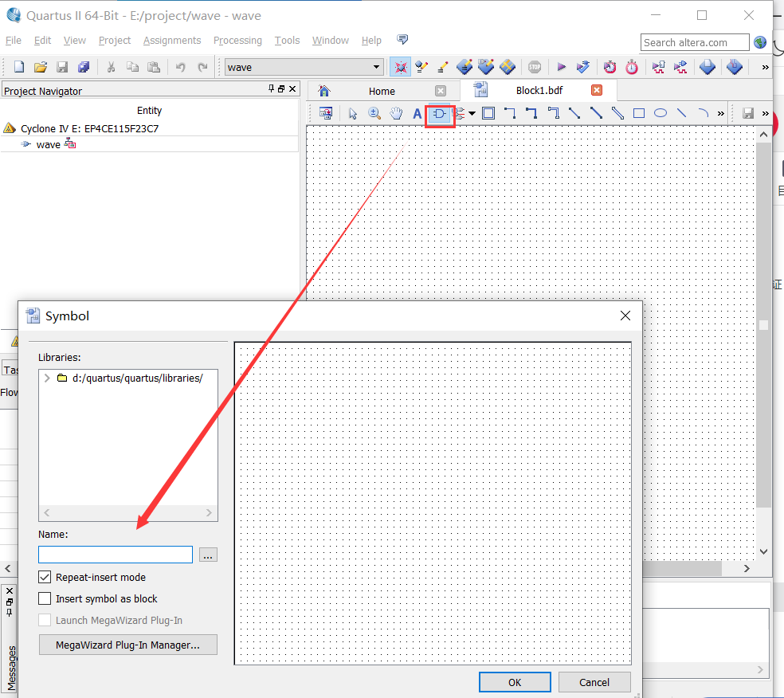Click the Save All multi-disk icon
This screenshot has width=784, height=698.
point(84,67)
